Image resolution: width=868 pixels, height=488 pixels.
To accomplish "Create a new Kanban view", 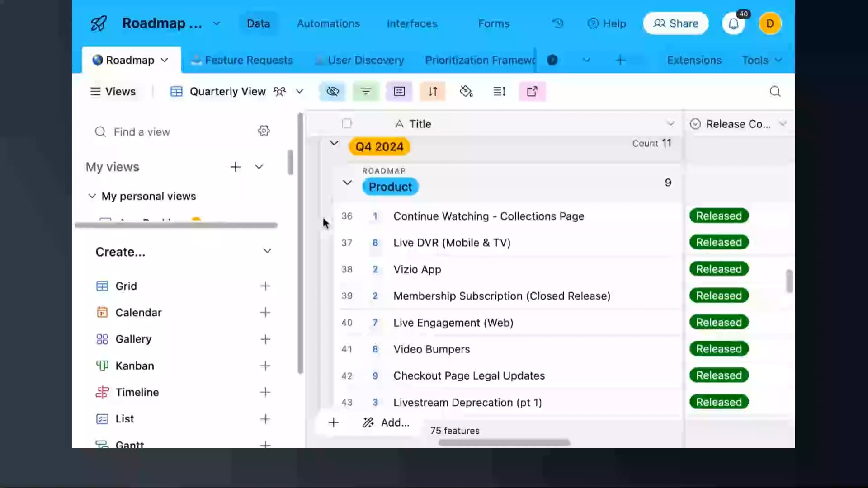I will [x=265, y=366].
